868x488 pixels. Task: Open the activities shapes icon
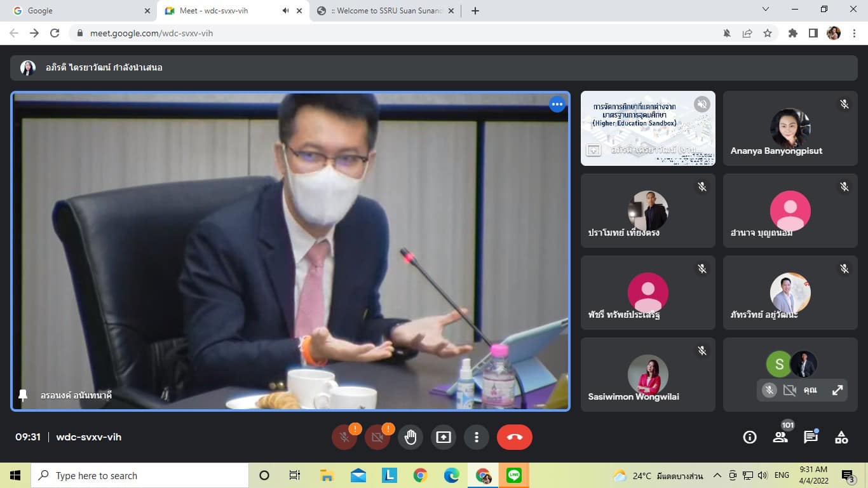pos(841,437)
